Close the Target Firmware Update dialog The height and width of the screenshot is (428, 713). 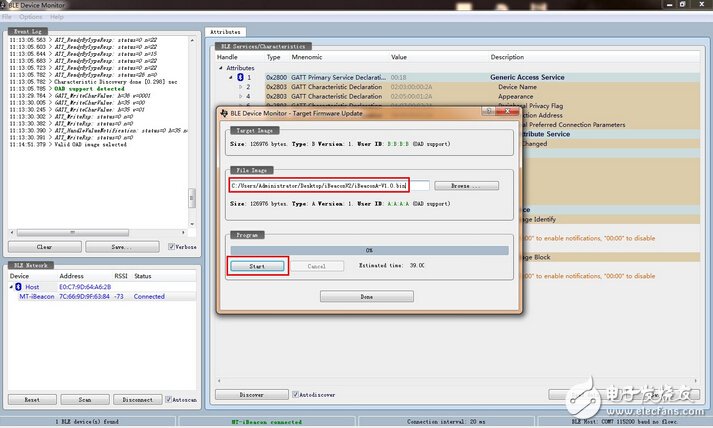click(507, 111)
